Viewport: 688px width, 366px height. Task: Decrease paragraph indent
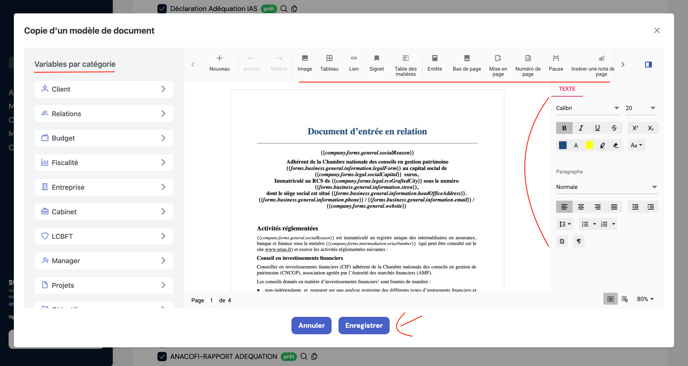pyautogui.click(x=635, y=207)
